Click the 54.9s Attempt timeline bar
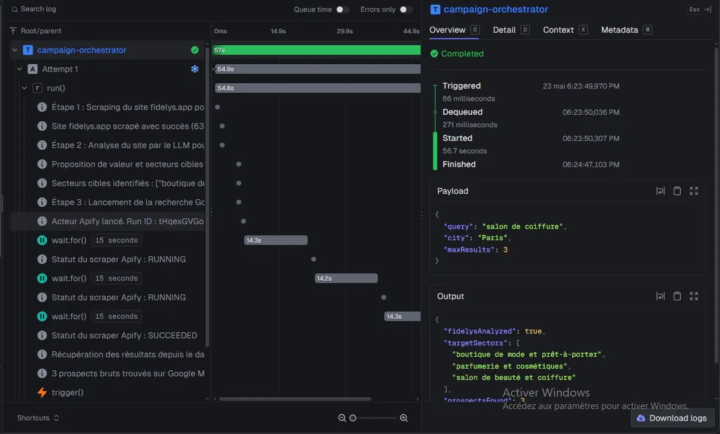The height and width of the screenshot is (434, 720). [317, 69]
